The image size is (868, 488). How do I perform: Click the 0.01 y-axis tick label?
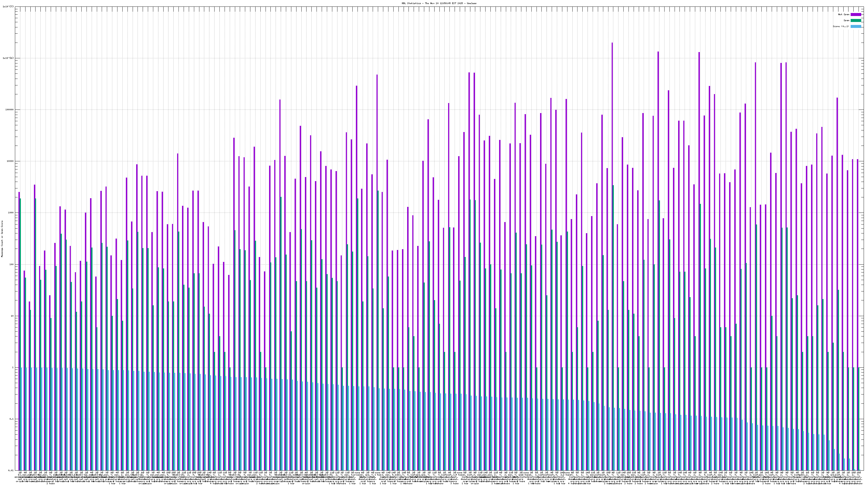point(11,470)
